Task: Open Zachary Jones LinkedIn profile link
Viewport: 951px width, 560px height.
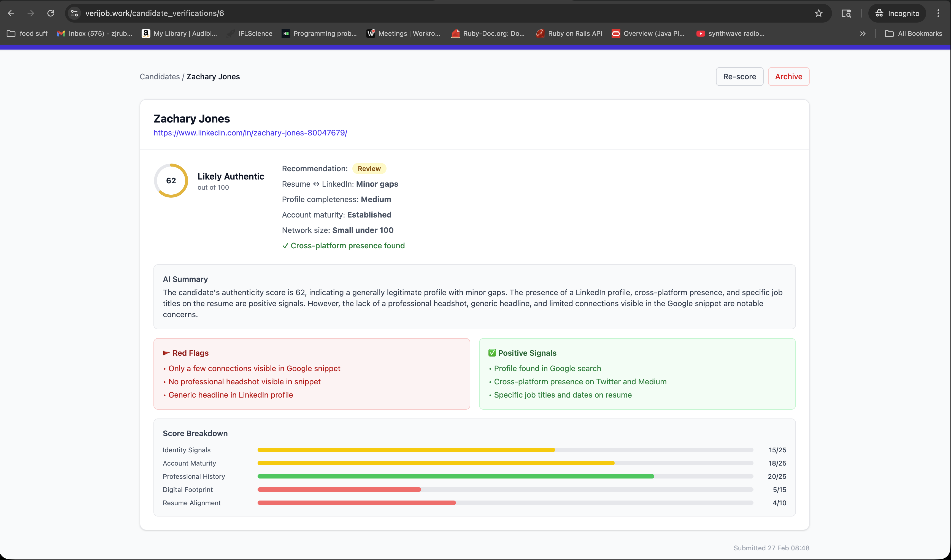Action: [250, 133]
